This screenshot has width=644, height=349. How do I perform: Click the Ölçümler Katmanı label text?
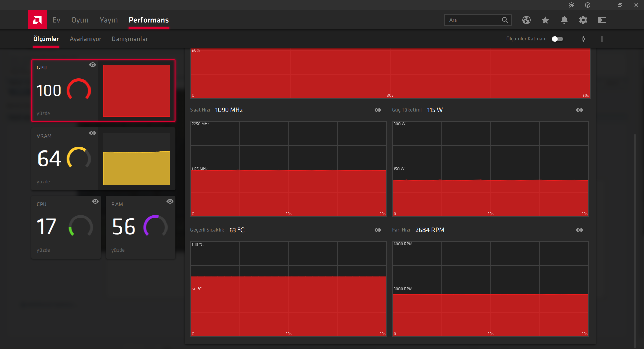pyautogui.click(x=526, y=39)
